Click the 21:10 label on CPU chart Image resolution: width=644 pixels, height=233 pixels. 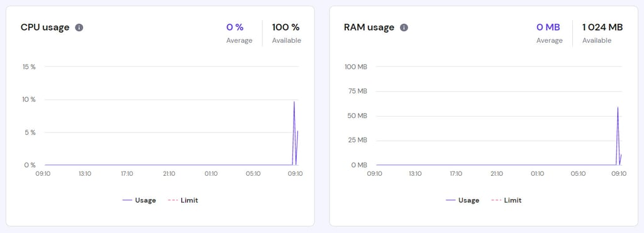(169, 173)
